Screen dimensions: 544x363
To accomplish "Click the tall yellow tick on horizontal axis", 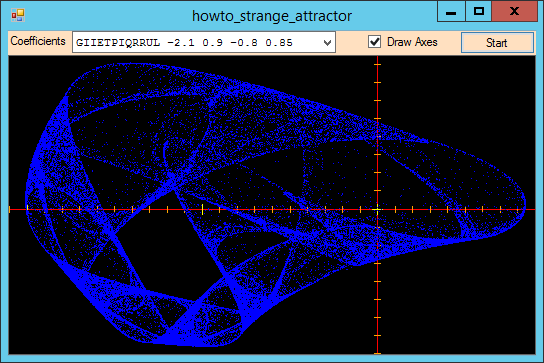I will tap(203, 209).
